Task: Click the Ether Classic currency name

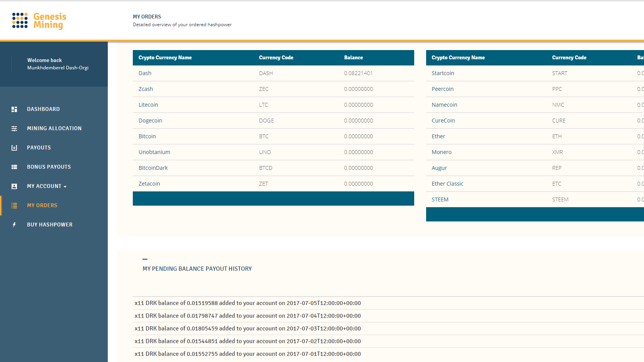Action: 447,184
